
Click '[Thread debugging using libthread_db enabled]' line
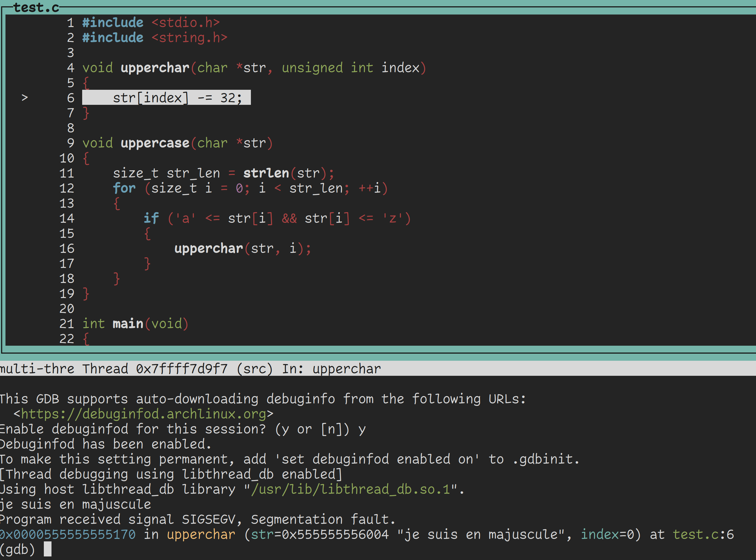click(171, 474)
